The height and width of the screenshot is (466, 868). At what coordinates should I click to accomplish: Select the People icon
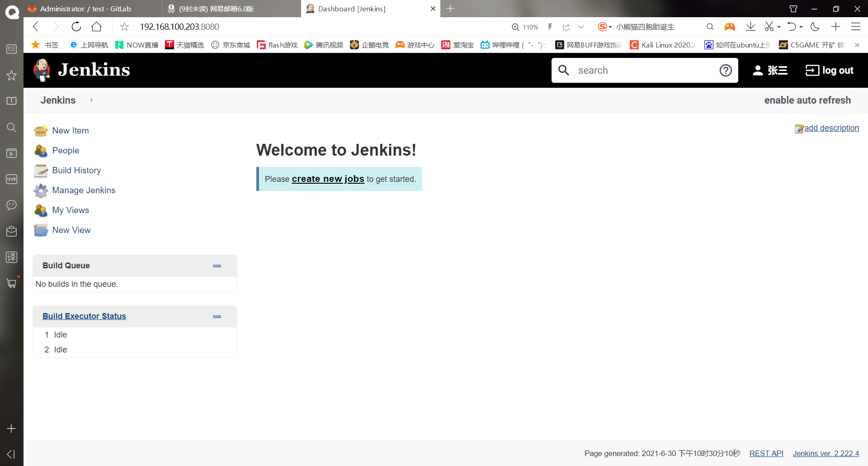[41, 151]
